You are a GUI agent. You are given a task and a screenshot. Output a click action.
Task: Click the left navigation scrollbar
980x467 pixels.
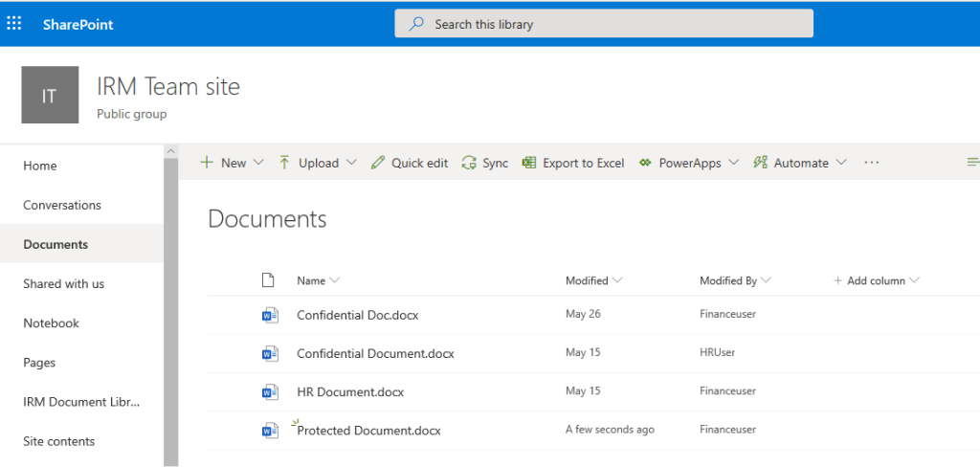(x=170, y=311)
